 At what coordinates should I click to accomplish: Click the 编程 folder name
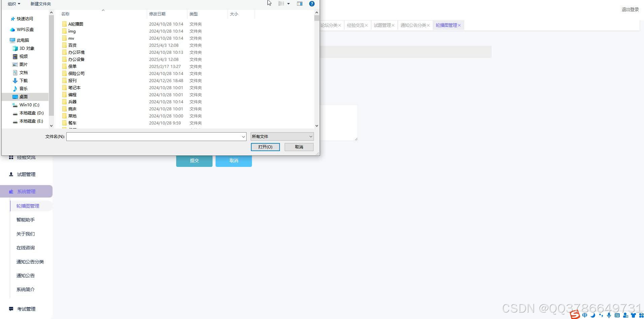[x=72, y=95]
